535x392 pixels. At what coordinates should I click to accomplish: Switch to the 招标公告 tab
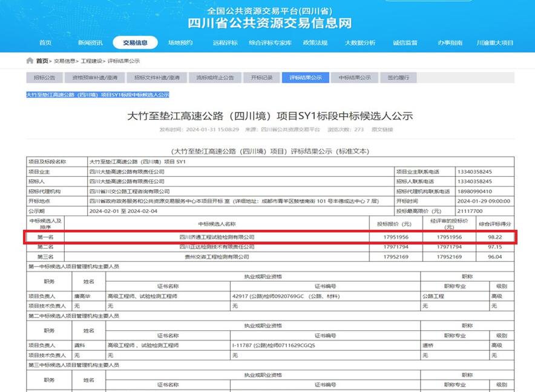click(45, 77)
